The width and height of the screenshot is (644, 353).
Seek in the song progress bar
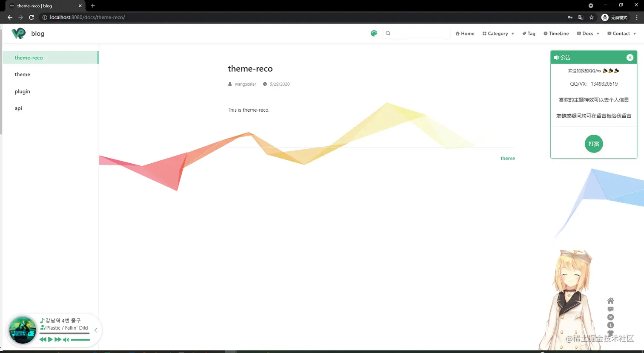[x=64, y=333]
